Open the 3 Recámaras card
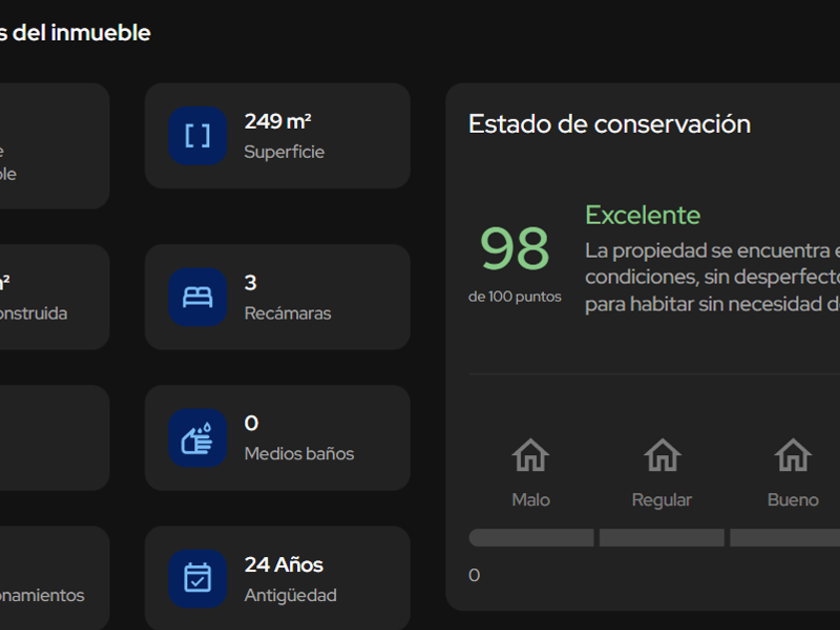 coord(278,297)
